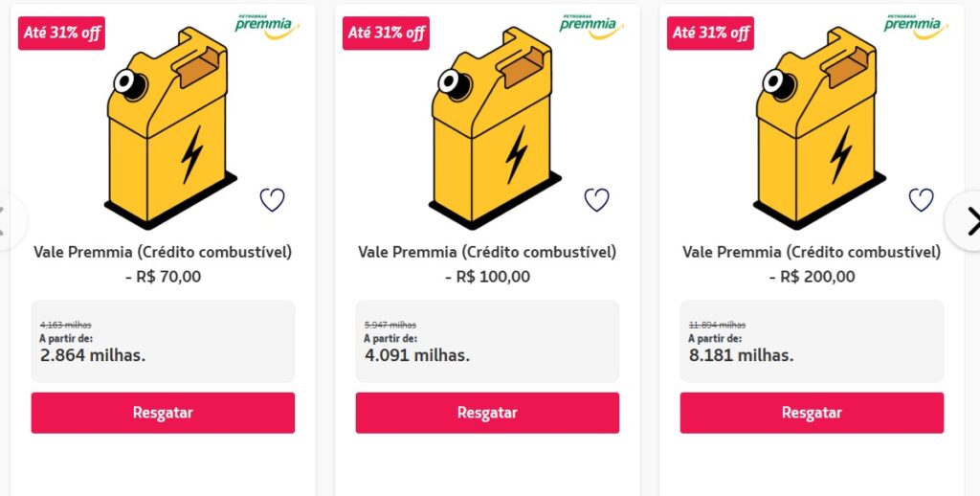Click Premmia logo on the first card
The image size is (980, 496).
pyautogui.click(x=266, y=26)
